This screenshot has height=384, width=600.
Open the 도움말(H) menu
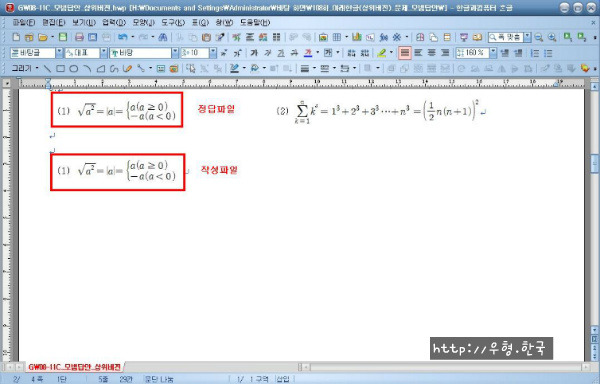(255, 23)
